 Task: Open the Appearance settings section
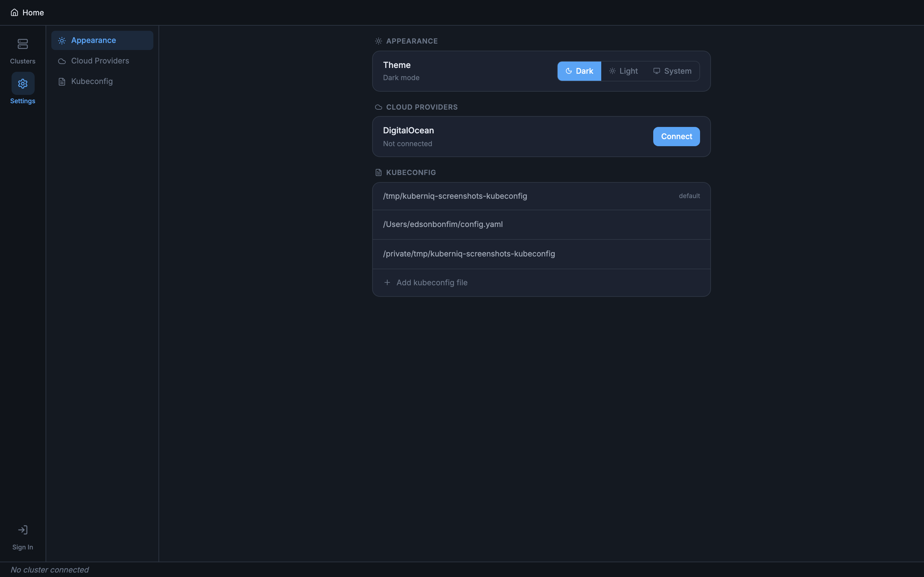tap(102, 40)
